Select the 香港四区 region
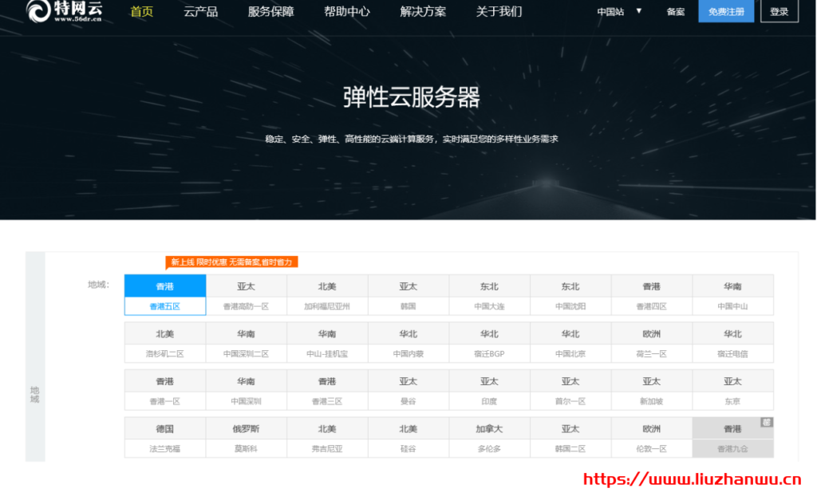This screenshot has height=504, width=817. 652,304
